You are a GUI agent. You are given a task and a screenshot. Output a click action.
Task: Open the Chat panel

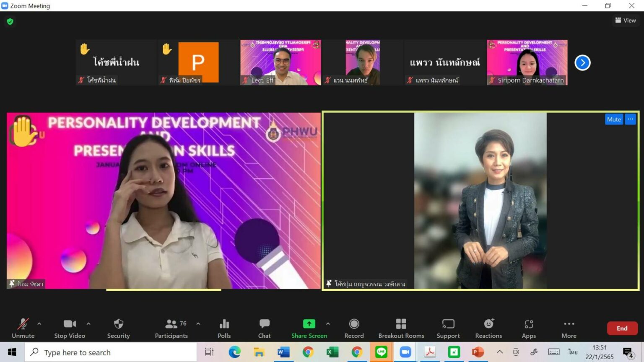click(264, 328)
